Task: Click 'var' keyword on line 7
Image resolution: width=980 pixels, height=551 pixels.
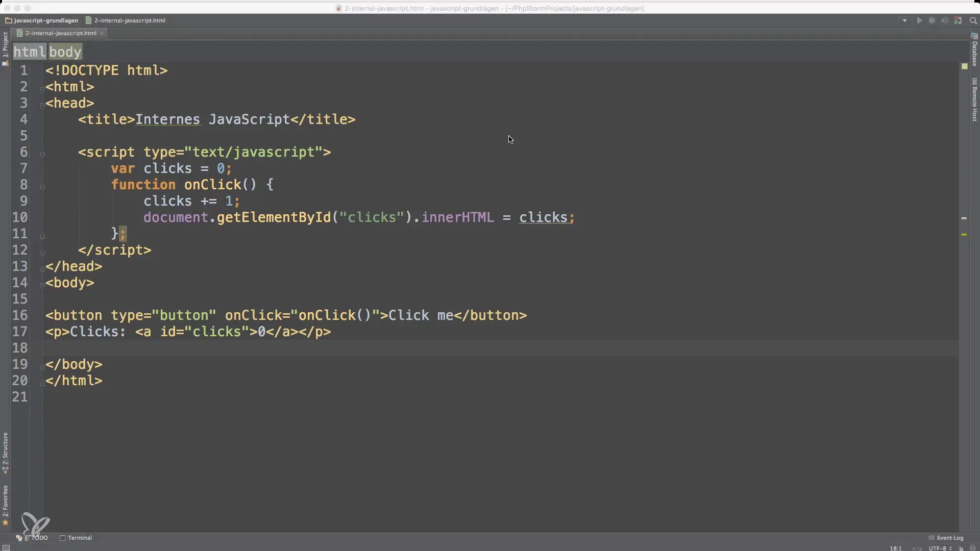Action: 123,168
